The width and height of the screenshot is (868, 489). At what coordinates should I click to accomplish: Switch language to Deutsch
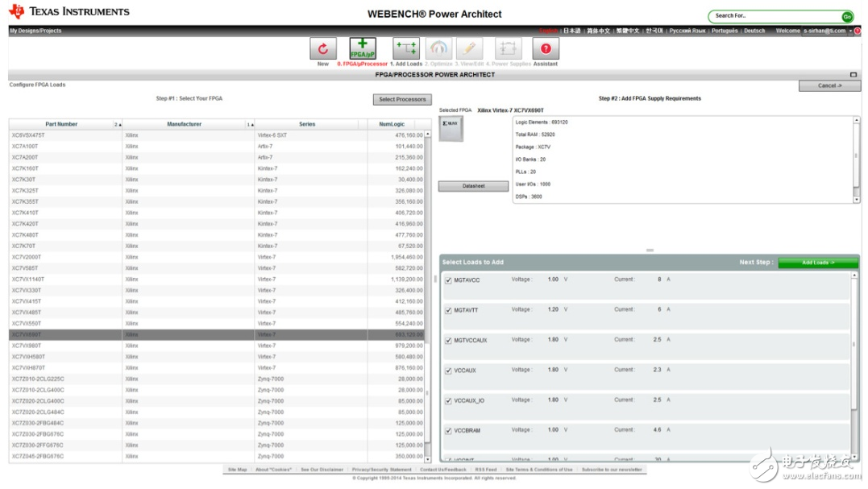point(754,31)
